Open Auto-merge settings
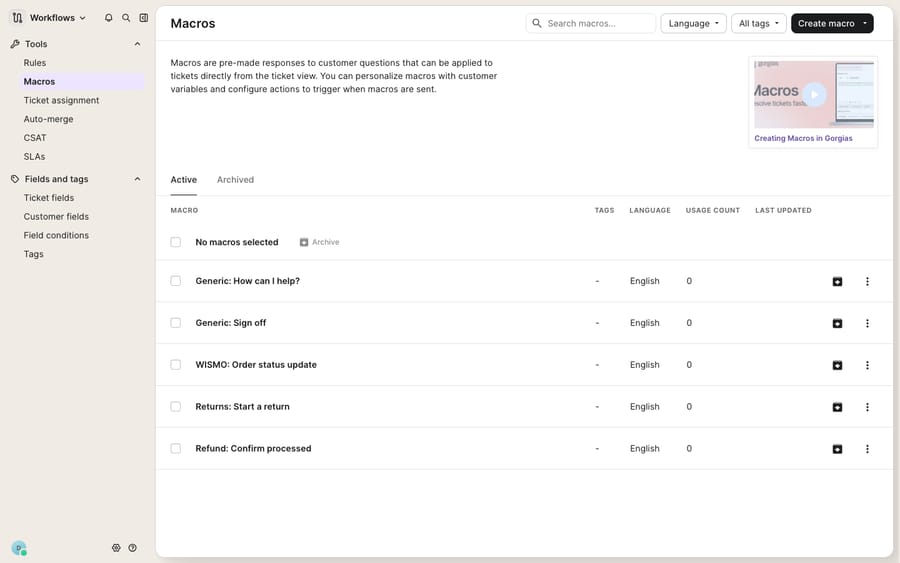900x563 pixels. (x=48, y=119)
